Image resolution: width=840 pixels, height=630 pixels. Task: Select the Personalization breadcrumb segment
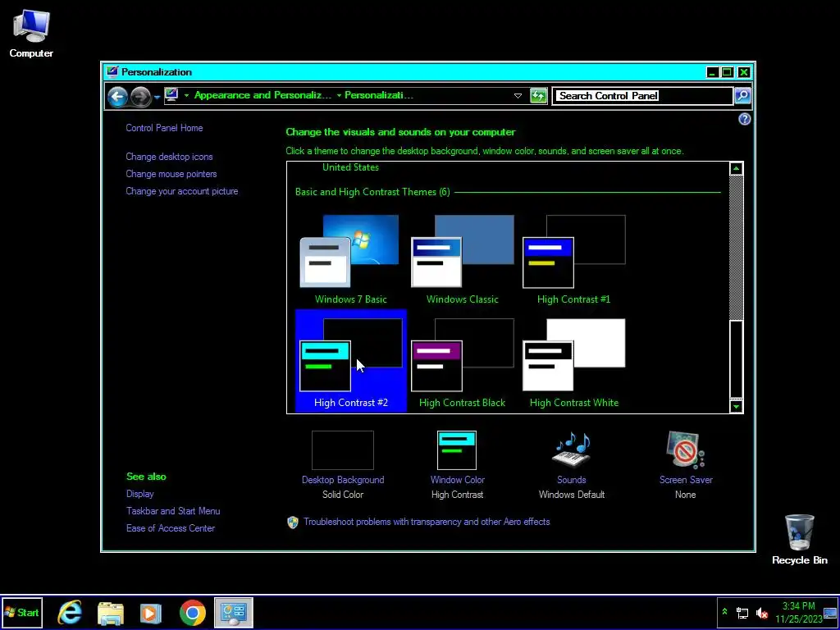(379, 95)
